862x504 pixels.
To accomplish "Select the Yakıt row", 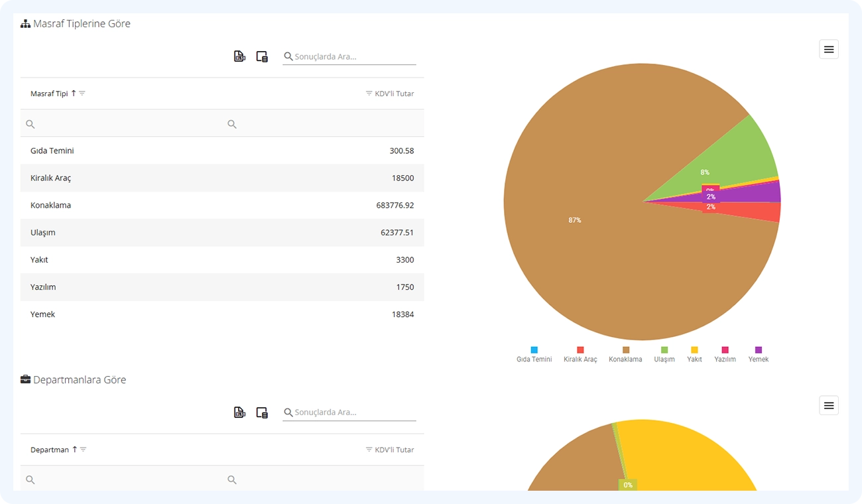I will click(x=222, y=259).
